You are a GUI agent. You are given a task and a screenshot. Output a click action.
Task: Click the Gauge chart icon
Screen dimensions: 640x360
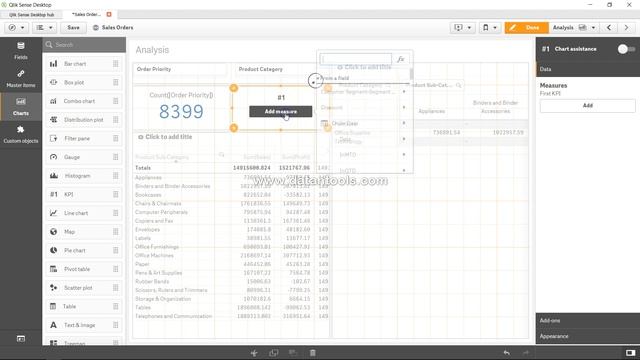tap(53, 157)
